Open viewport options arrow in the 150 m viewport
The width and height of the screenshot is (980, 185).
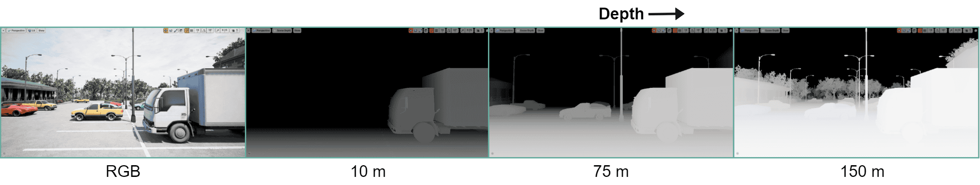tap(736, 31)
